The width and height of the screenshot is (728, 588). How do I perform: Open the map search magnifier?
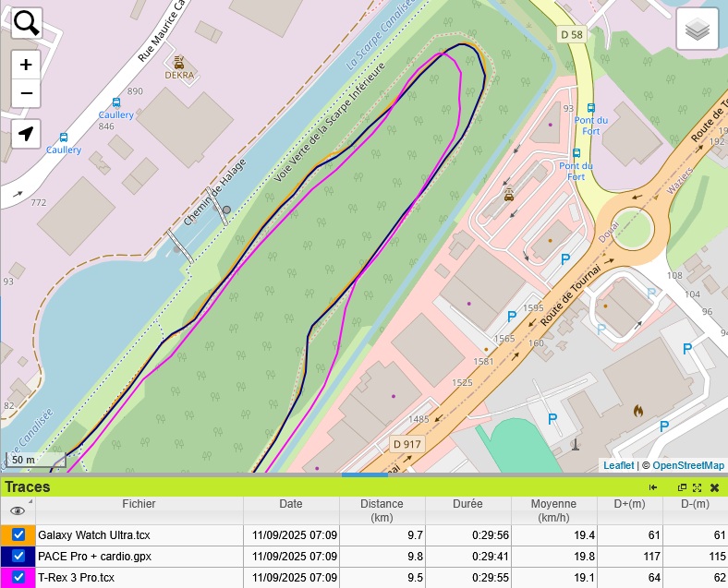[27, 24]
